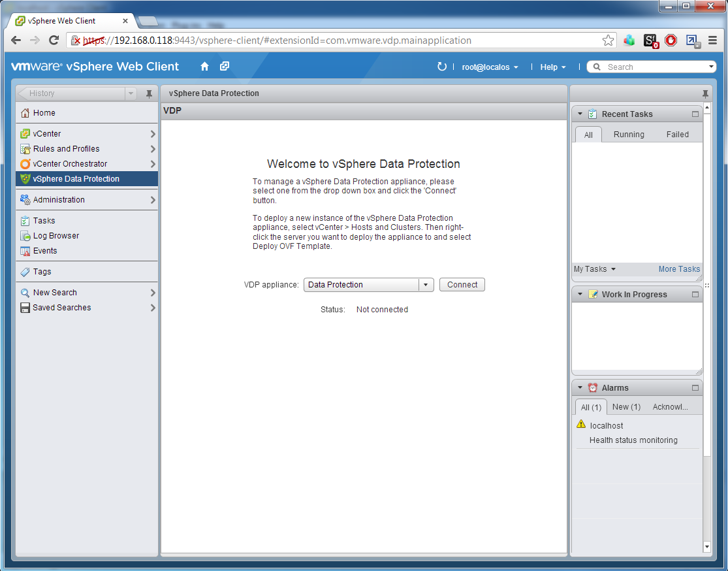Click the browser address bar

tap(343, 41)
